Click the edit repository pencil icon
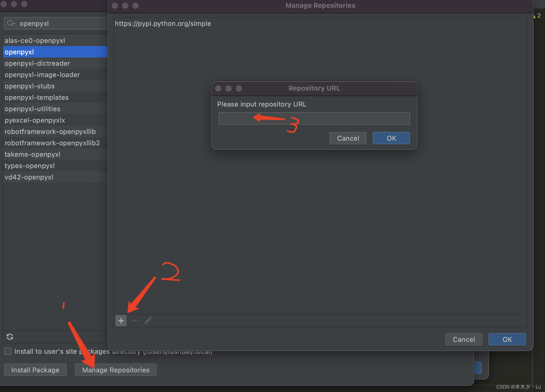The height and width of the screenshot is (392, 545). 148,321
